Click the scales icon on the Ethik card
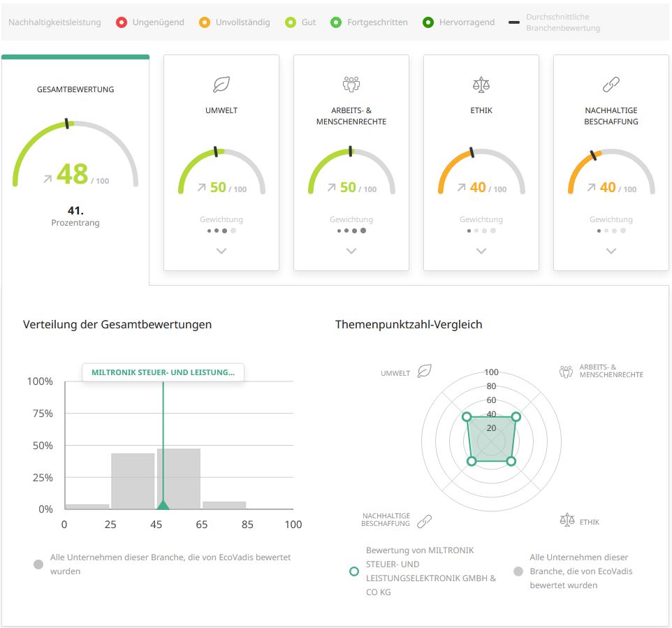 [481, 85]
